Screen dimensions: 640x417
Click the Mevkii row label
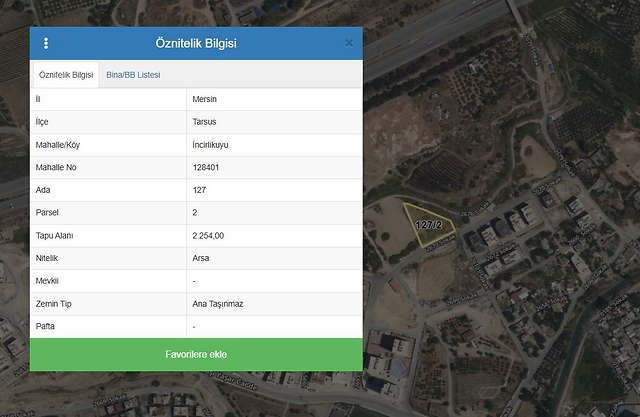pyautogui.click(x=48, y=281)
